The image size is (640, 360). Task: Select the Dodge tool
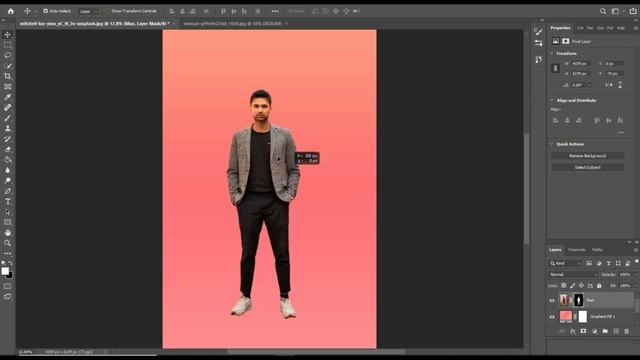point(7,180)
